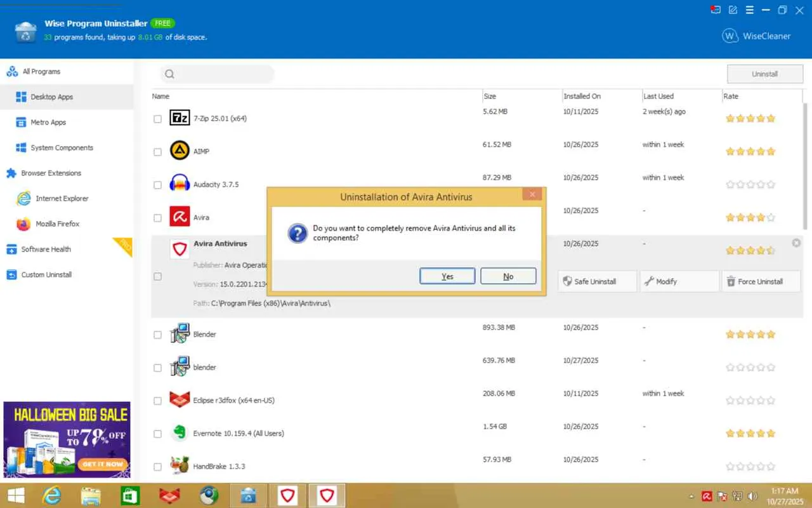Image resolution: width=812 pixels, height=508 pixels.
Task: Check the Avira Antivirus row checkbox
Action: [x=157, y=276]
